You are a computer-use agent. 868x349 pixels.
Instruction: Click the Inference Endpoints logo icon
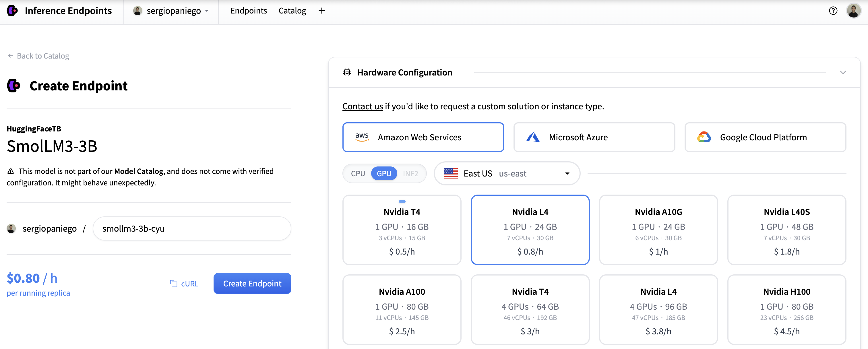pos(12,11)
